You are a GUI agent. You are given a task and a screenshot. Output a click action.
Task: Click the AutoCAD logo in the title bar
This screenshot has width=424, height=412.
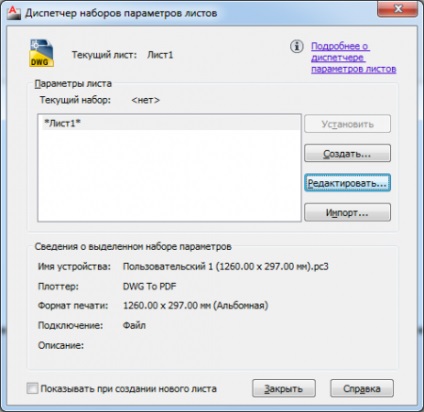tap(14, 13)
